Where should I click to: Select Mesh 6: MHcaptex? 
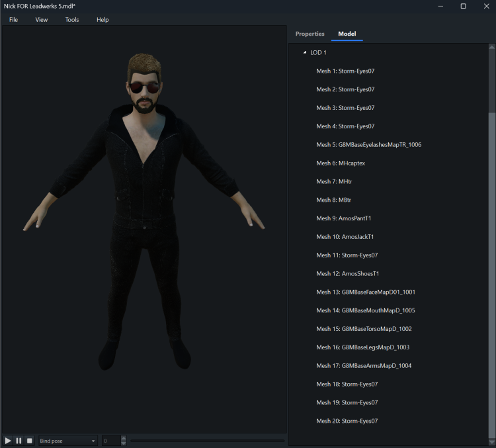click(341, 163)
